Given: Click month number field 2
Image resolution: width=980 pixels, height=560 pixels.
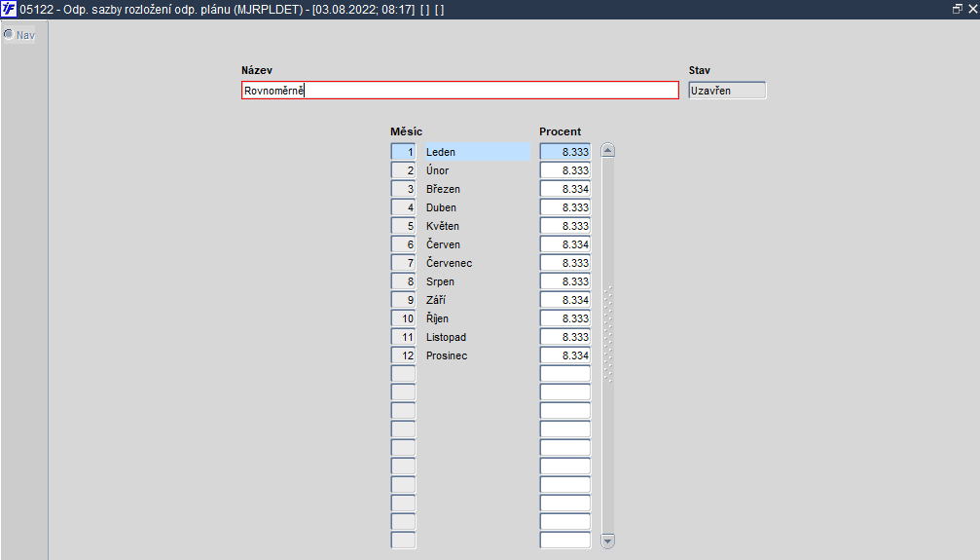Looking at the screenshot, I should pyautogui.click(x=403, y=170).
